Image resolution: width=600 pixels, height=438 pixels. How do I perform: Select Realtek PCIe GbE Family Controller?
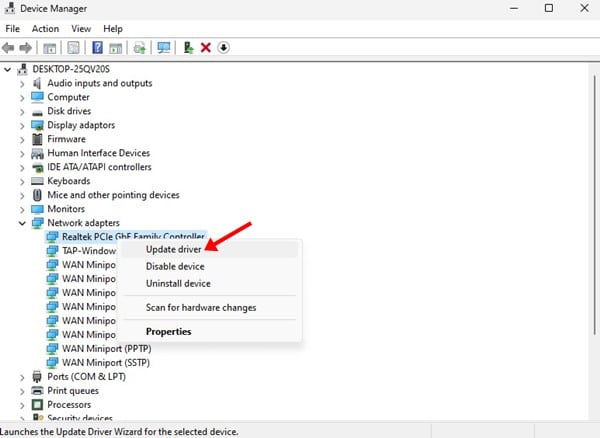[133, 237]
